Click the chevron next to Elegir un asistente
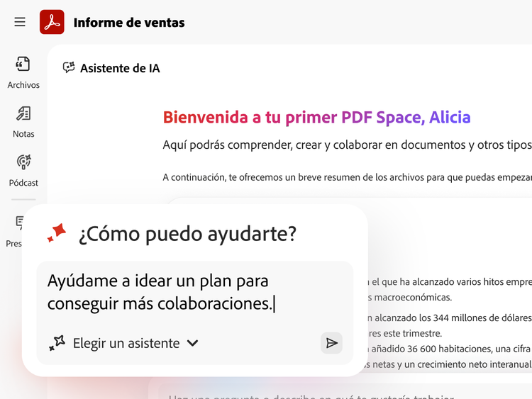532x399 pixels. [x=192, y=343]
